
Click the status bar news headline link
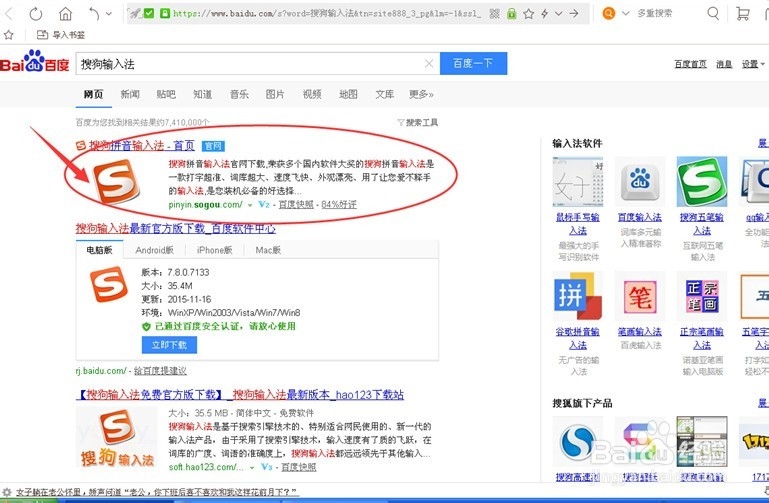point(157,492)
